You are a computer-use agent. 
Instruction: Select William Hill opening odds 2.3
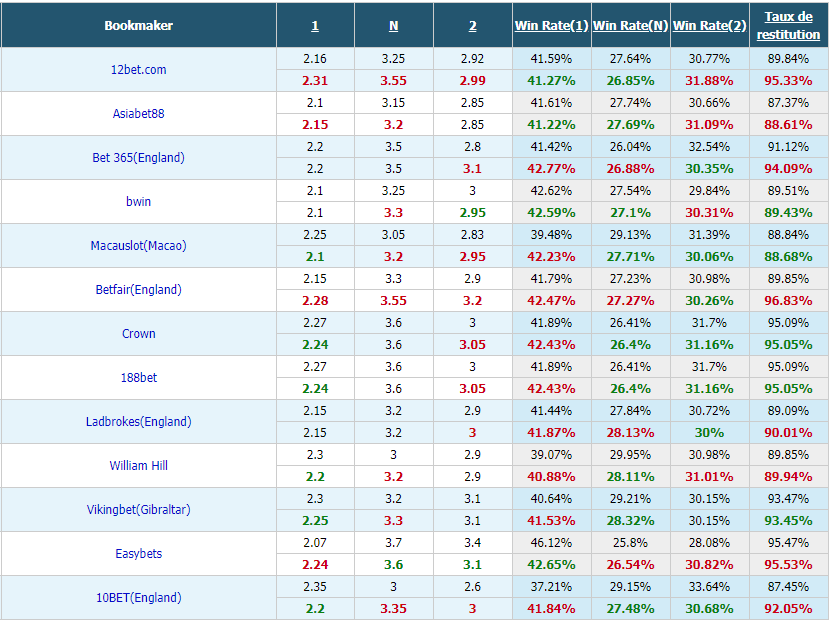point(315,454)
